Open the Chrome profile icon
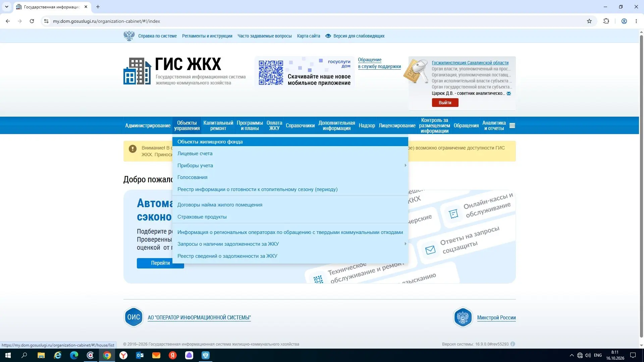The image size is (644, 362). coord(624,21)
